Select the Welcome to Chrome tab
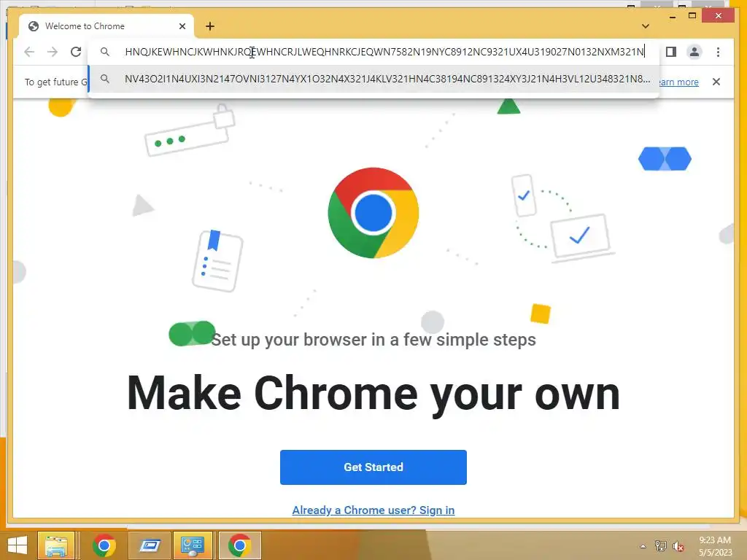Screen dimensions: 747x560 point(107,26)
